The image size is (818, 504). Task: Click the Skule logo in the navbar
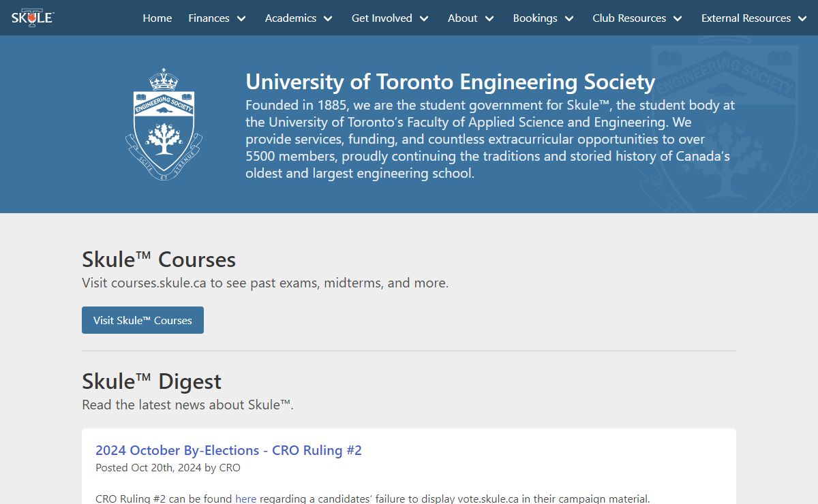[x=32, y=18]
